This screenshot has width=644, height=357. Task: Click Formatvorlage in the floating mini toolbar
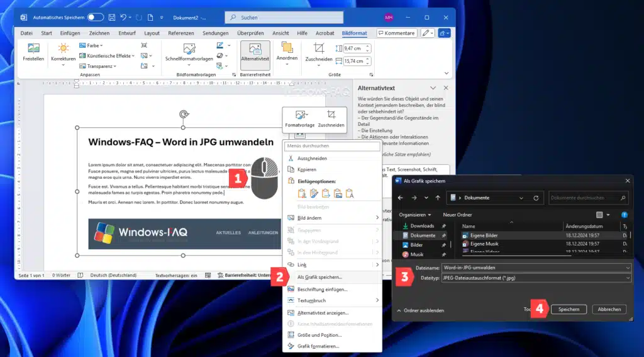(300, 119)
